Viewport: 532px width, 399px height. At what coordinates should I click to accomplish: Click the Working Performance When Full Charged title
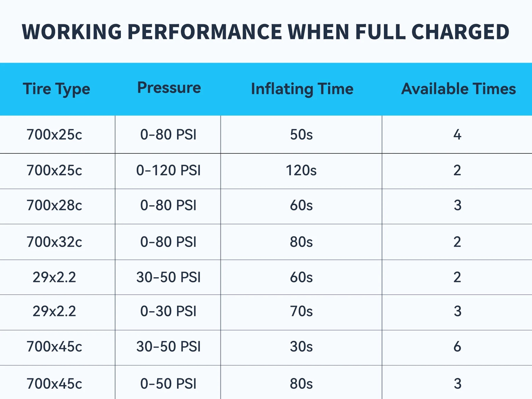tap(265, 32)
